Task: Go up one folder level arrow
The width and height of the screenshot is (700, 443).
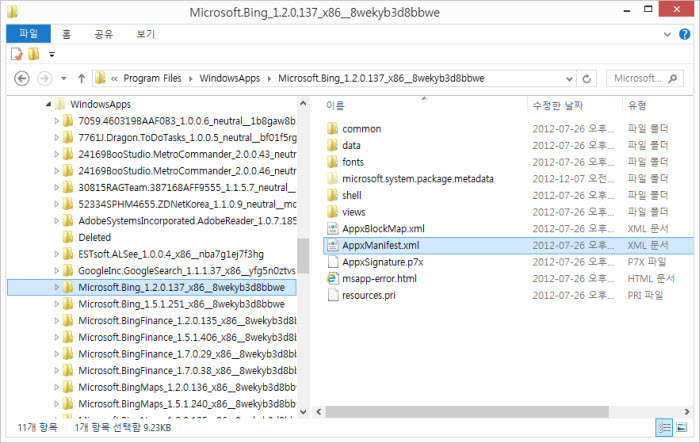Action: (81, 79)
